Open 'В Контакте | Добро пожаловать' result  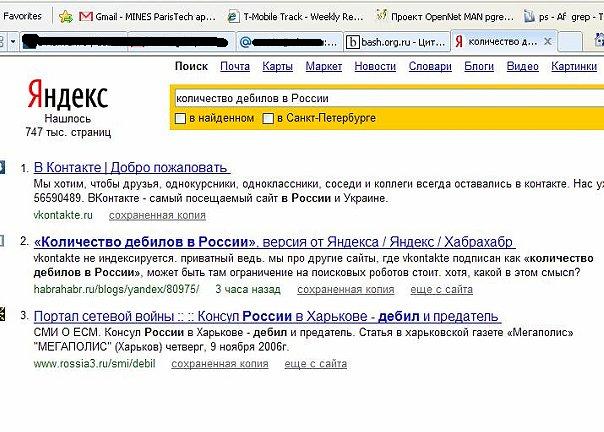tap(132, 167)
